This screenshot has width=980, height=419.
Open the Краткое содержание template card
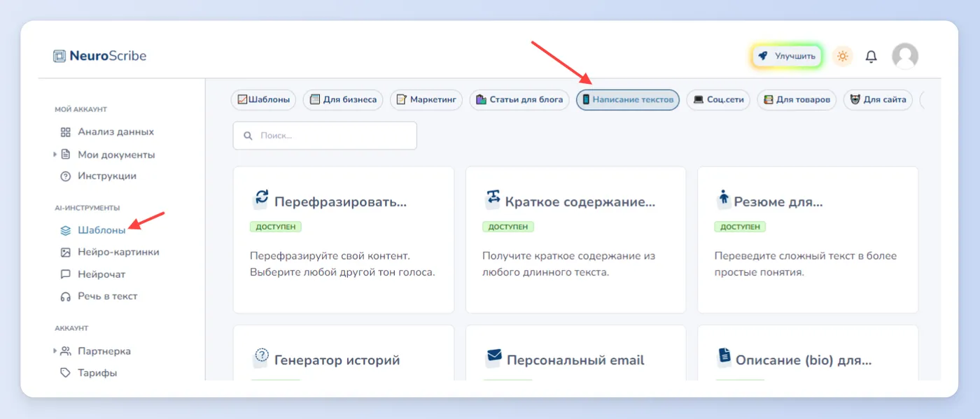[x=575, y=240]
